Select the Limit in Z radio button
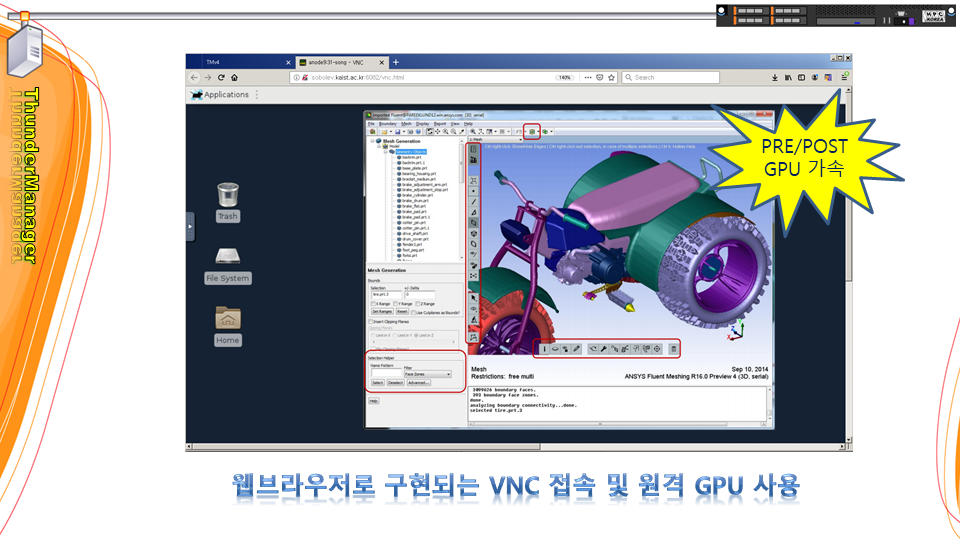The image size is (960, 540). (x=416, y=336)
